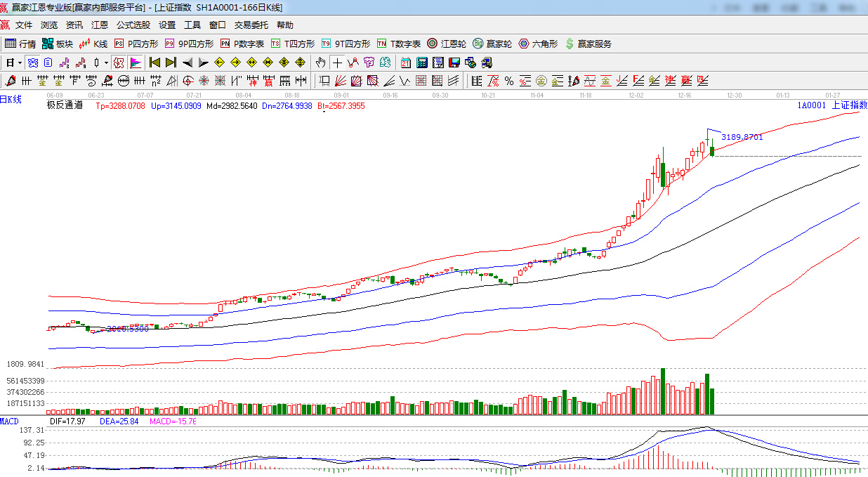
Task: Toggle the crosshair cursor button
Action: (x=338, y=63)
